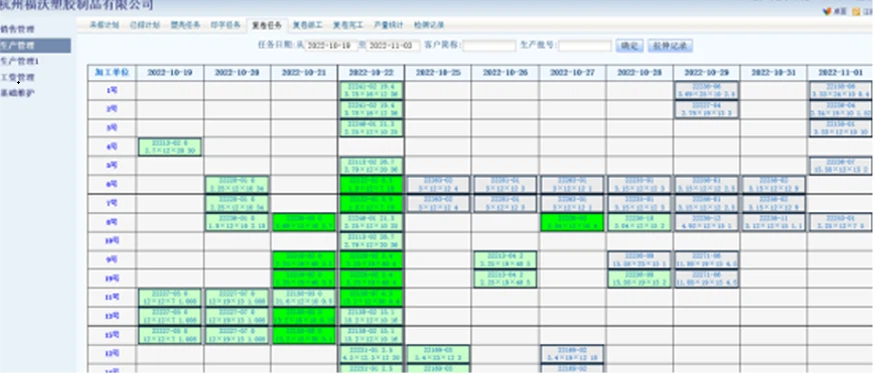Click the 2022-10-31 column header
875x374 pixels.
tap(773, 73)
